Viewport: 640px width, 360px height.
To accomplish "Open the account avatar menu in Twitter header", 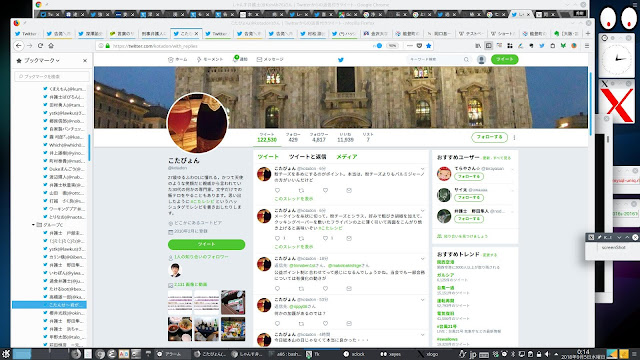I will 481,60.
